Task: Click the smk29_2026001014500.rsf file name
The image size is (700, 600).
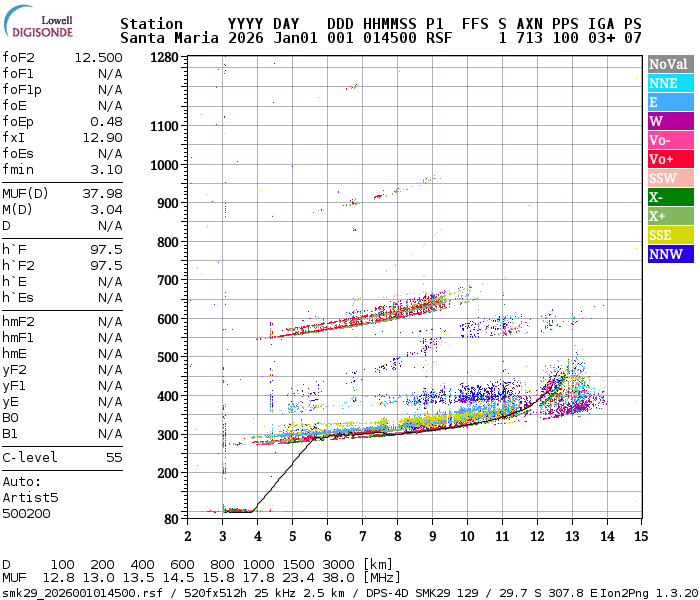Action: tap(83, 593)
